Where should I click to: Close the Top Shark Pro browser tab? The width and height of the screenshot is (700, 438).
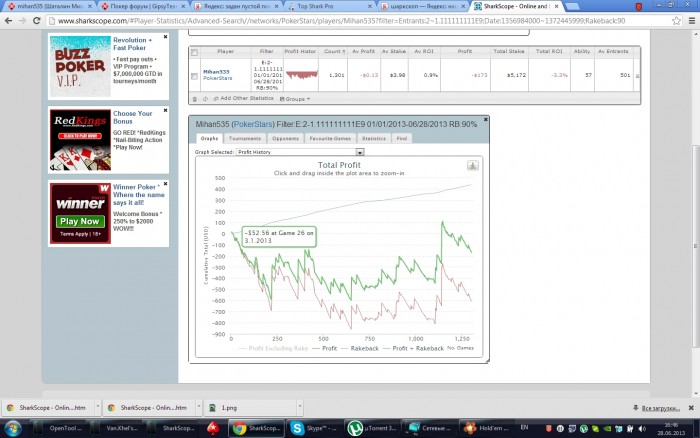[x=370, y=6]
